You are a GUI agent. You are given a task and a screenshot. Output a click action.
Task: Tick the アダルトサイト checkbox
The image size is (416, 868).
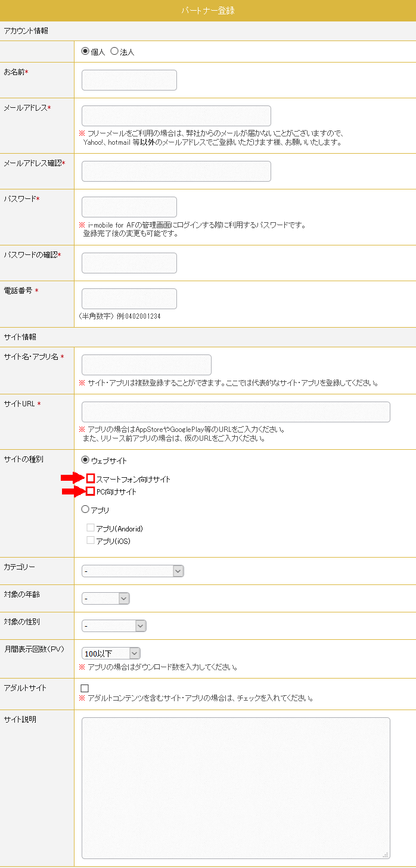[85, 689]
